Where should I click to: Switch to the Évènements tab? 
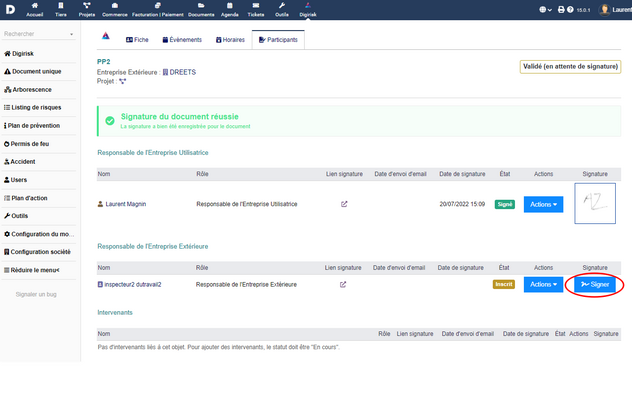pos(182,40)
